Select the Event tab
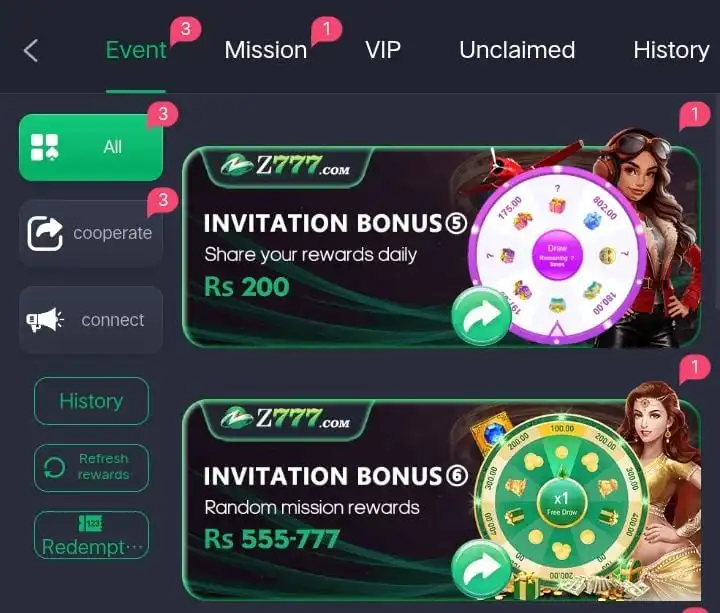 [136, 50]
